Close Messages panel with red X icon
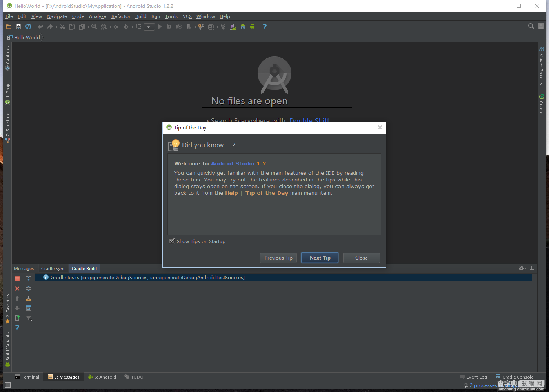The height and width of the screenshot is (392, 549). 17,289
